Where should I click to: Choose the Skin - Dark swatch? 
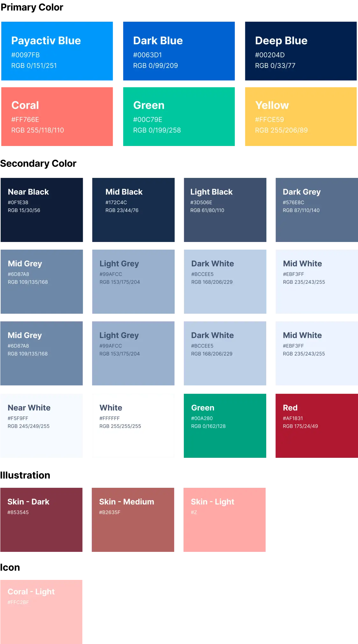41,520
